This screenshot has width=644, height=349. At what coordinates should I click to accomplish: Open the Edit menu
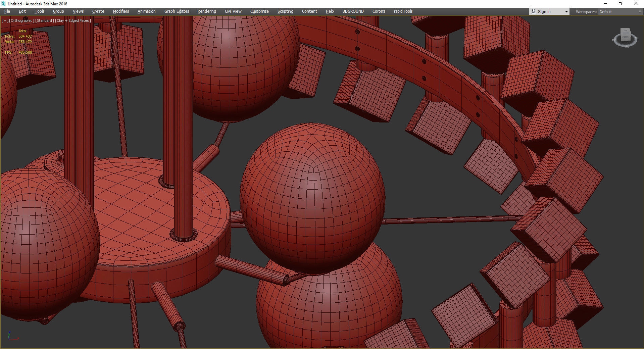click(22, 11)
